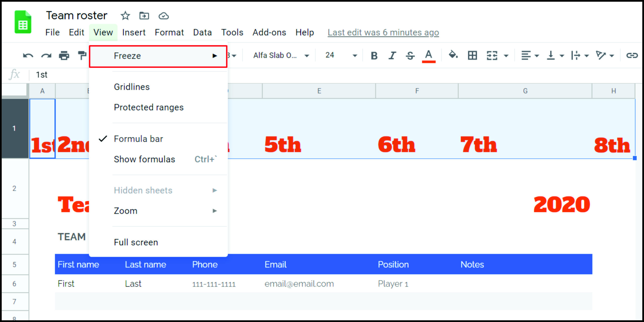Open the font size dropdown
Image resolution: width=644 pixels, height=322 pixels.
click(341, 56)
